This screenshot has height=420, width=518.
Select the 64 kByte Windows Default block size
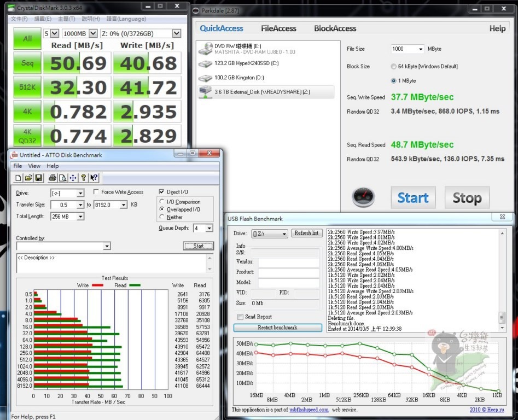click(394, 66)
